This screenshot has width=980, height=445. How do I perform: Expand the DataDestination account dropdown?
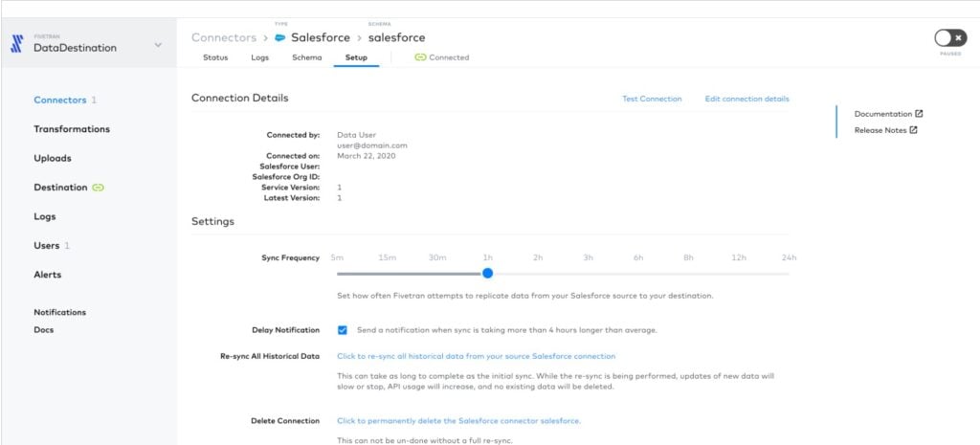tap(158, 45)
